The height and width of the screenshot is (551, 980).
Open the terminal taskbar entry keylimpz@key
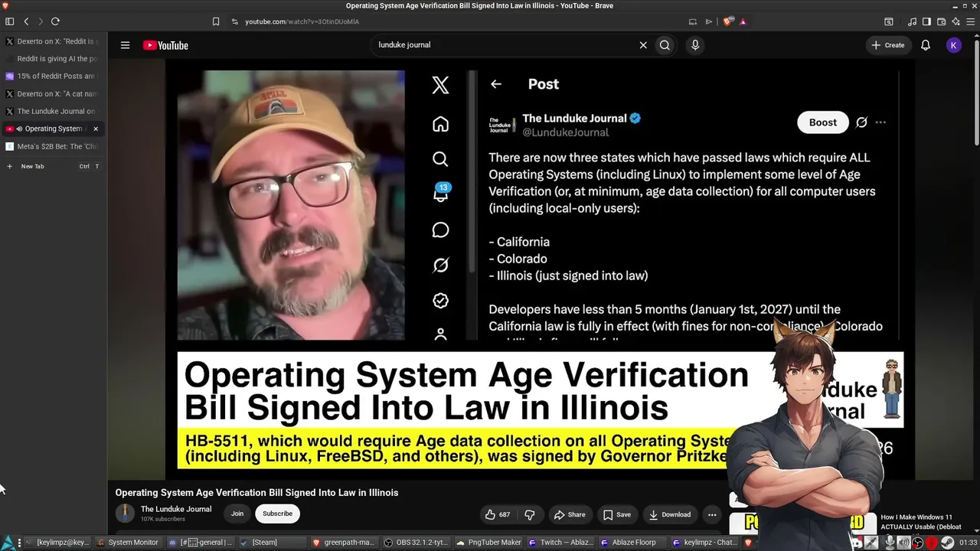click(57, 543)
